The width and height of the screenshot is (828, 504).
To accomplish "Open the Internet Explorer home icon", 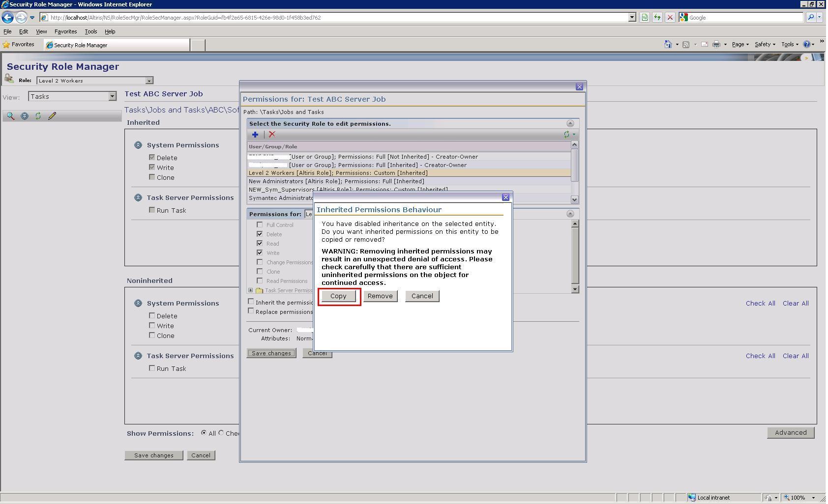I will (x=667, y=44).
